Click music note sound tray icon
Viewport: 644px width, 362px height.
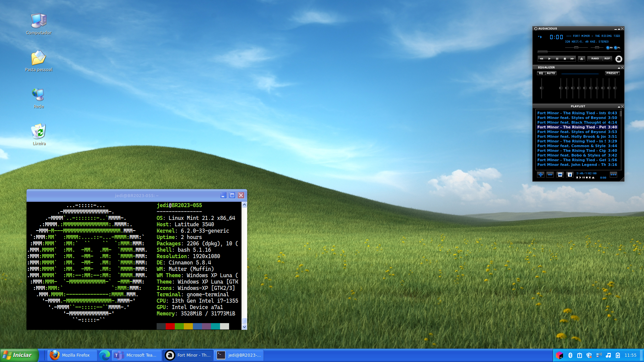(x=608, y=355)
